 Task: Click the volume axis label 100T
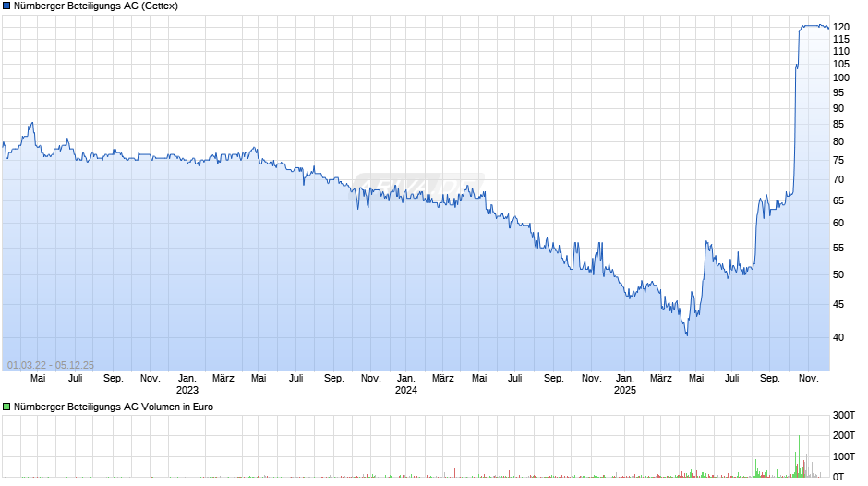[x=844, y=456]
